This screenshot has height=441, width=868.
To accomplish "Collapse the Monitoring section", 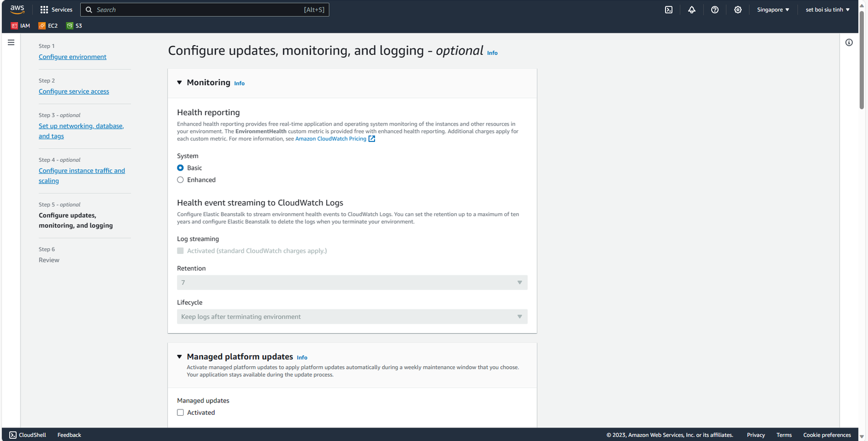I will tap(179, 83).
